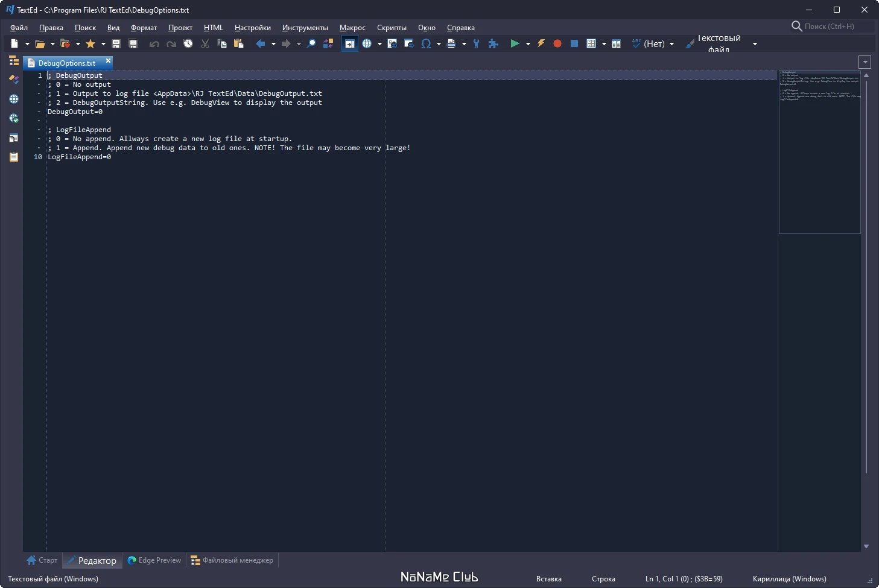The height and width of the screenshot is (588, 879).
Task: Select the scissors Cut icon
Action: click(x=205, y=43)
